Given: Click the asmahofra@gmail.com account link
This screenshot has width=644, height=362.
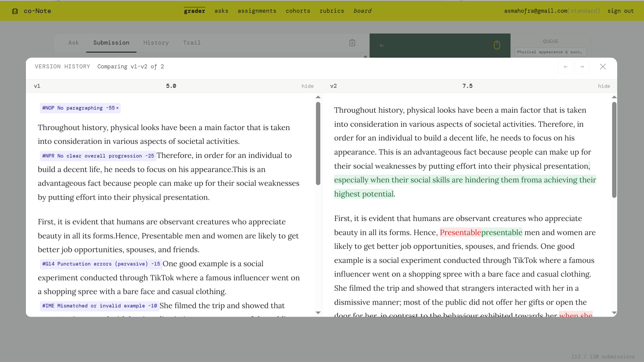Looking at the screenshot, I should click(536, 11).
